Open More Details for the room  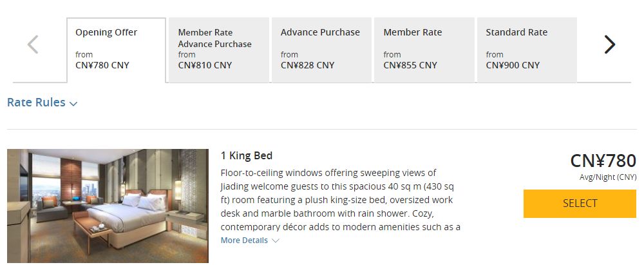(x=244, y=240)
